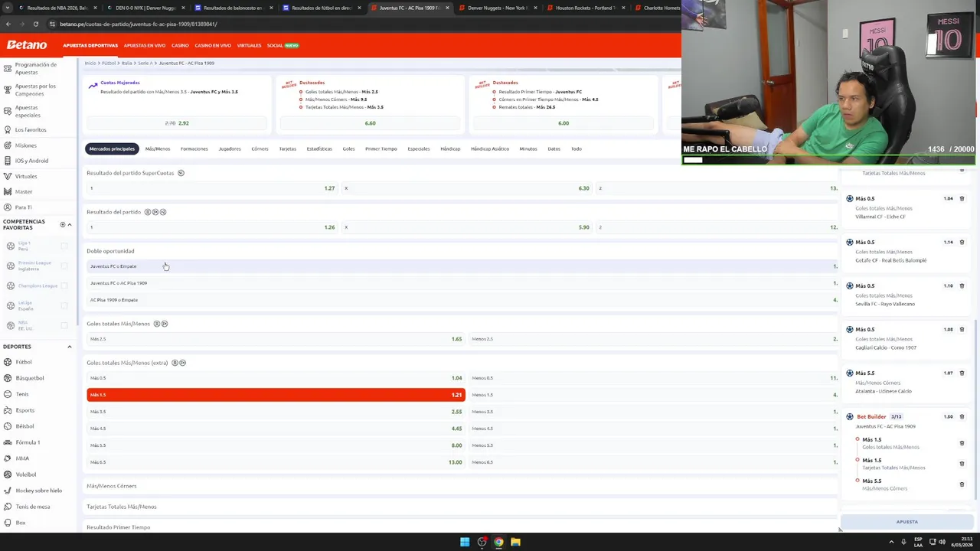This screenshot has height=551, width=980.
Task: Click the browser address bar
Action: click(360, 24)
